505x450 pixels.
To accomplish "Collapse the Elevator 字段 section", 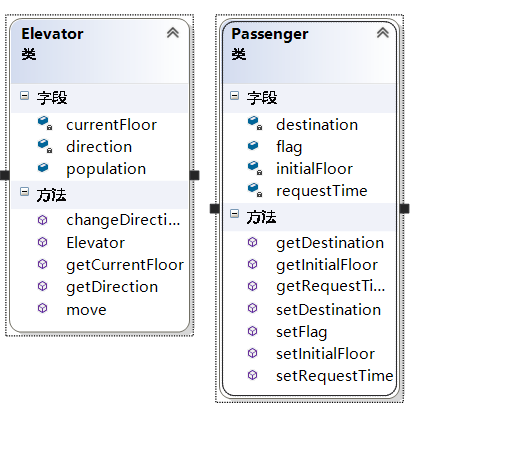I will pos(24,96).
